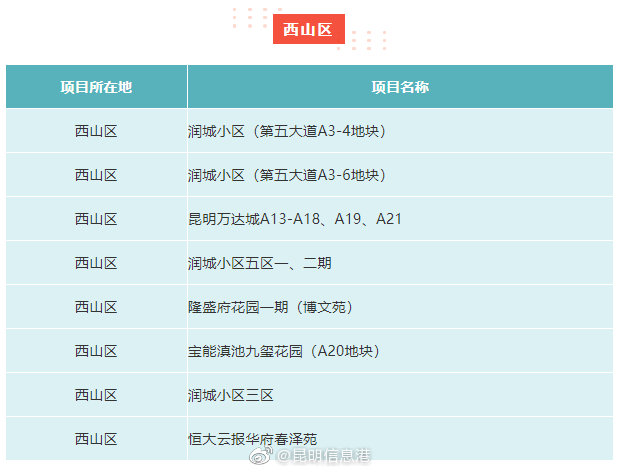
Task: Click 西山区 location in the 隆盛府花园 row
Action: 96,307
